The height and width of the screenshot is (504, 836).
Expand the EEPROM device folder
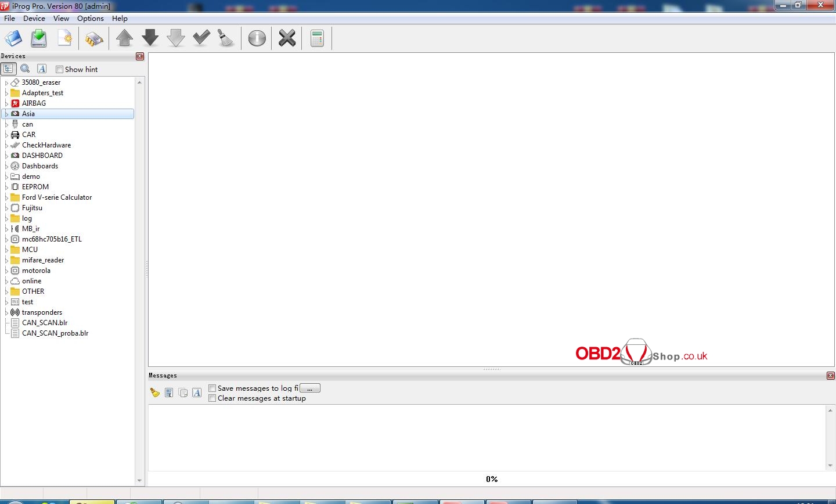(x=6, y=187)
